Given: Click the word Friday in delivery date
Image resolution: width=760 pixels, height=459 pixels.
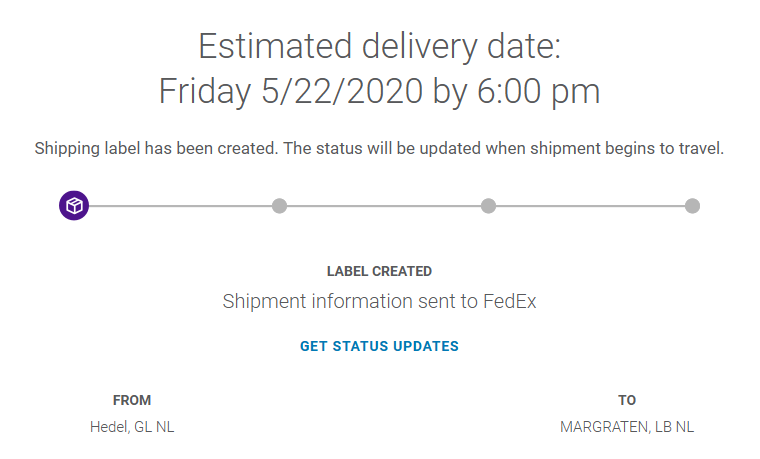Looking at the screenshot, I should (x=205, y=91).
